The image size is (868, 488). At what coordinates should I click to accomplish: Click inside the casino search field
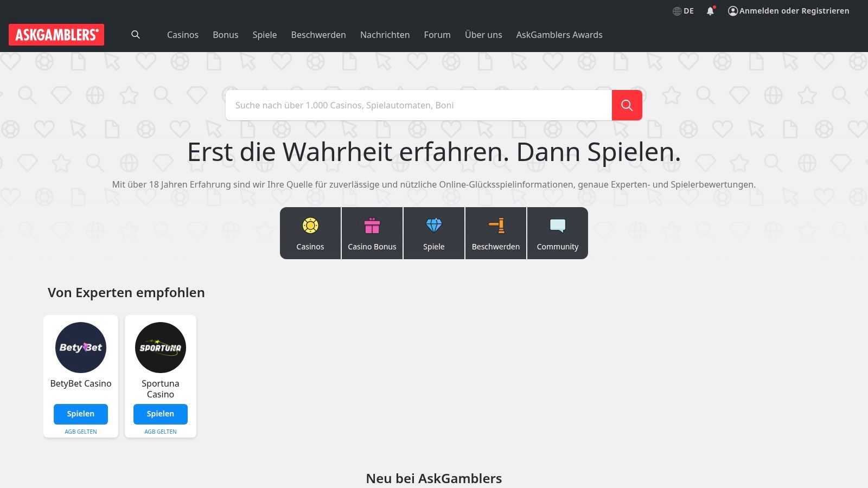coord(418,105)
